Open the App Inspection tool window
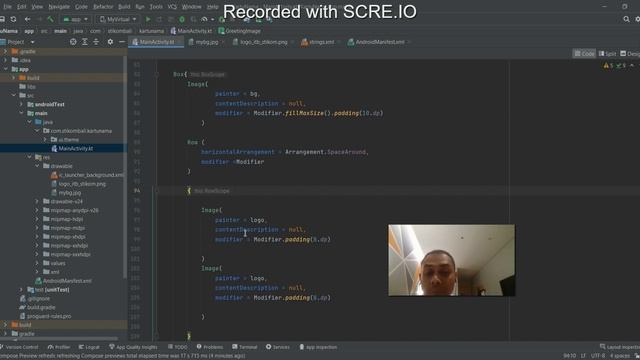Screen dimensions: 640x360 coord(318,347)
